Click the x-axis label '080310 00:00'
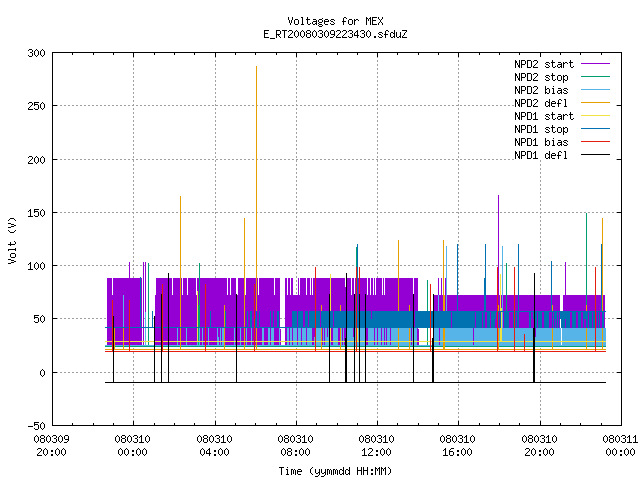The width and height of the screenshot is (640, 480). (133, 446)
